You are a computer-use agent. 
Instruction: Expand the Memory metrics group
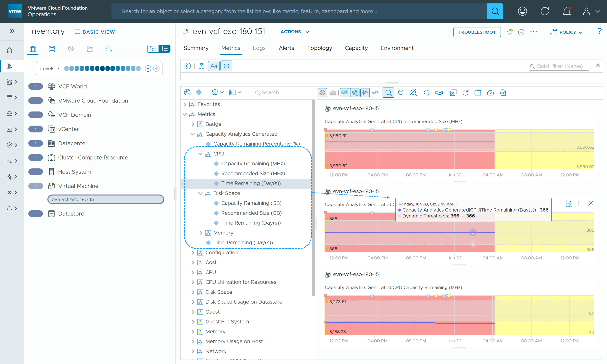coord(201,233)
